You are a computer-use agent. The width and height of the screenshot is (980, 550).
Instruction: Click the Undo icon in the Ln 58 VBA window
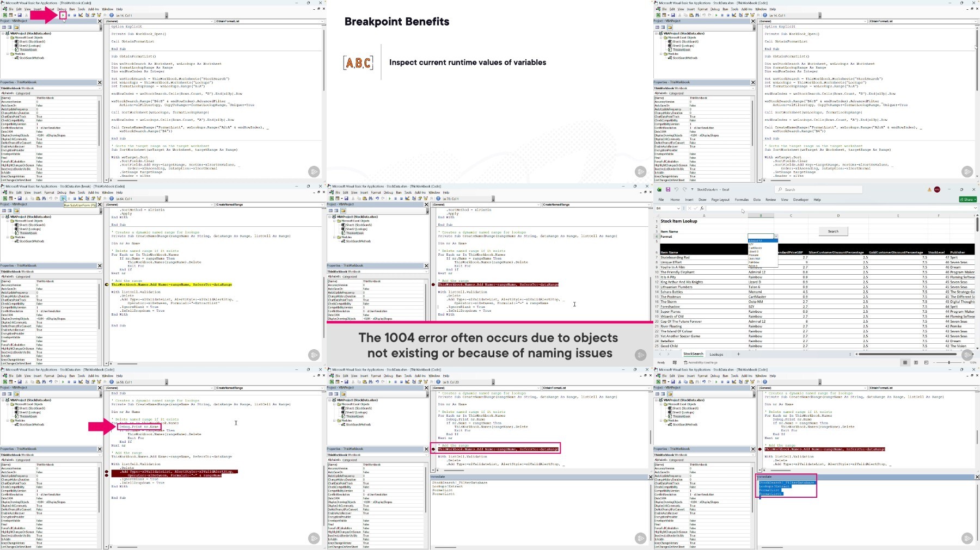(x=50, y=382)
